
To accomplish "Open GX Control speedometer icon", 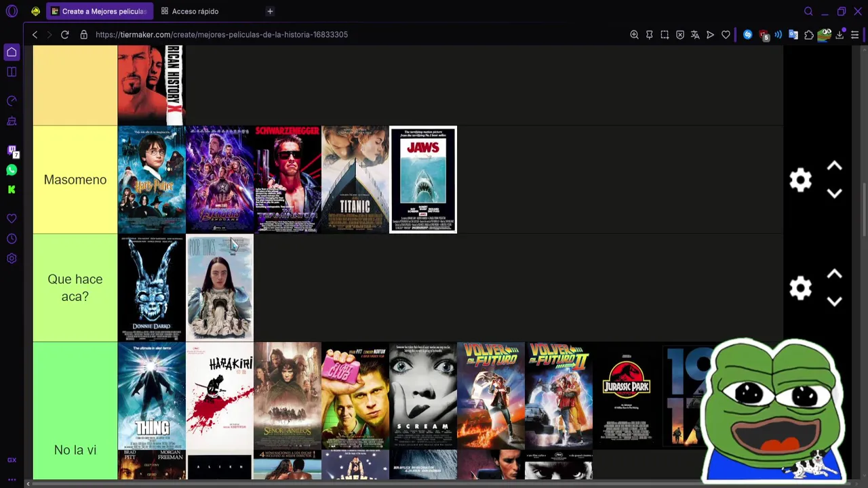I will 12,101.
